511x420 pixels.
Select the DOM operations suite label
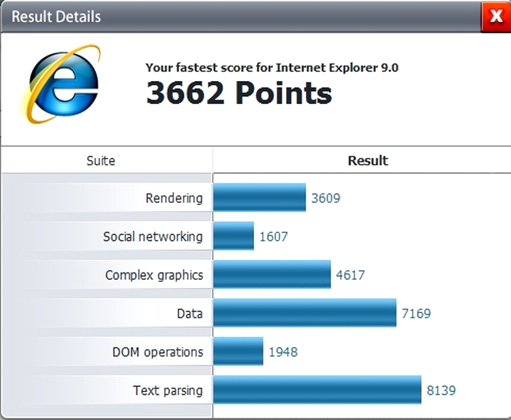pyautogui.click(x=158, y=353)
